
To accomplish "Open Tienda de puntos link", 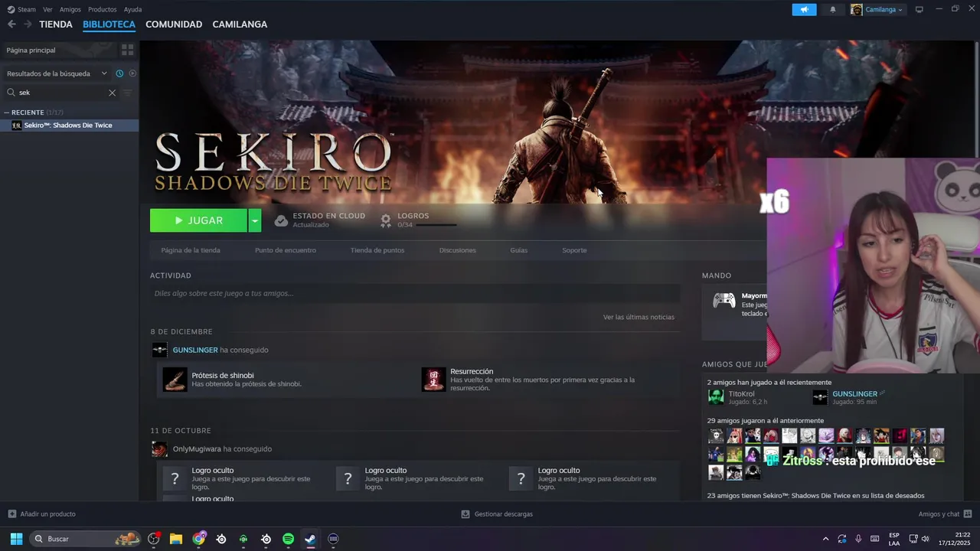I will [377, 250].
